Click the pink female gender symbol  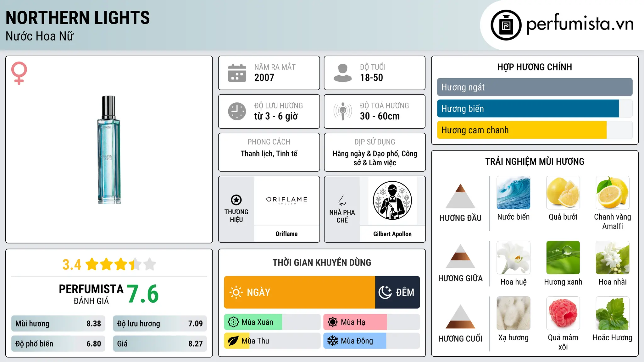[x=19, y=73]
